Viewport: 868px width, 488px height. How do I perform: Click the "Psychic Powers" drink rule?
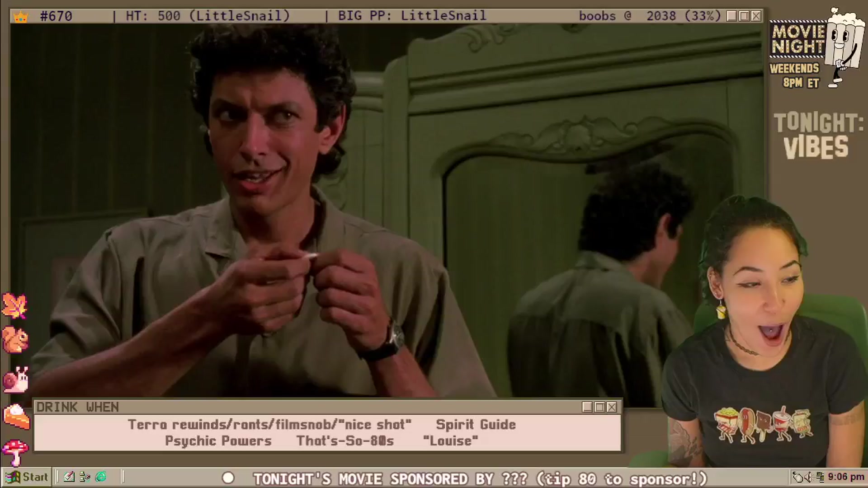(218, 441)
